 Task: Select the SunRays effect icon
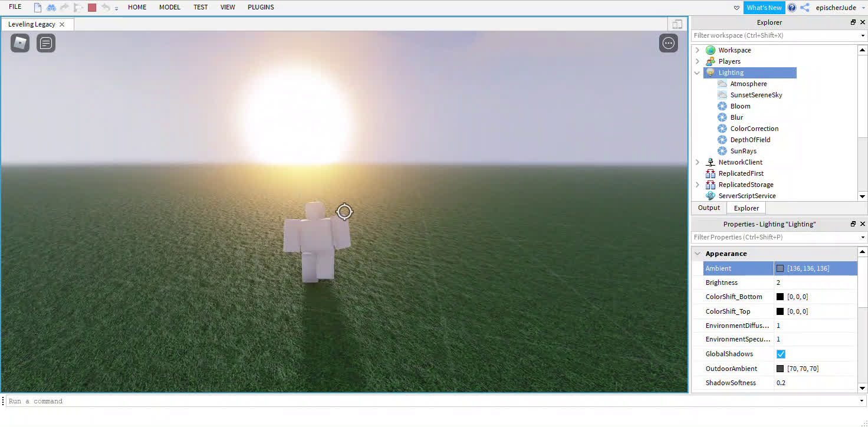tap(722, 150)
